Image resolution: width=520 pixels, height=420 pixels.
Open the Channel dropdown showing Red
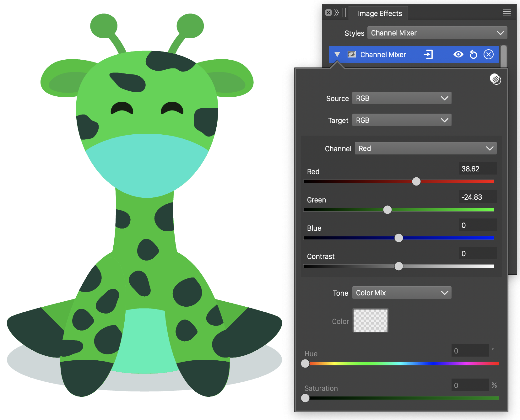pyautogui.click(x=425, y=148)
